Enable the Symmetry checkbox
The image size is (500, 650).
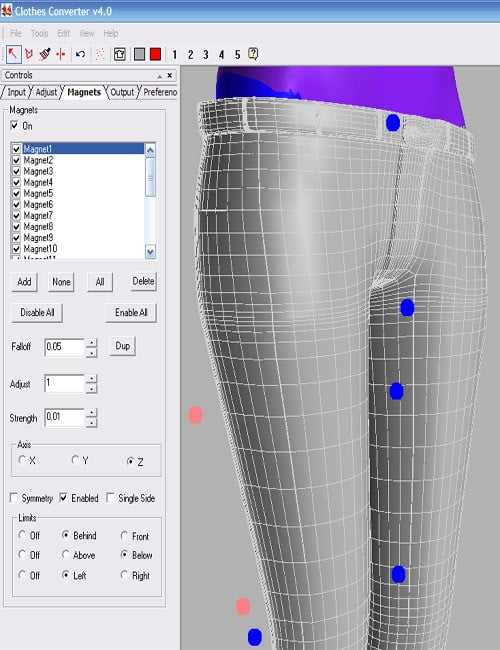tap(14, 497)
